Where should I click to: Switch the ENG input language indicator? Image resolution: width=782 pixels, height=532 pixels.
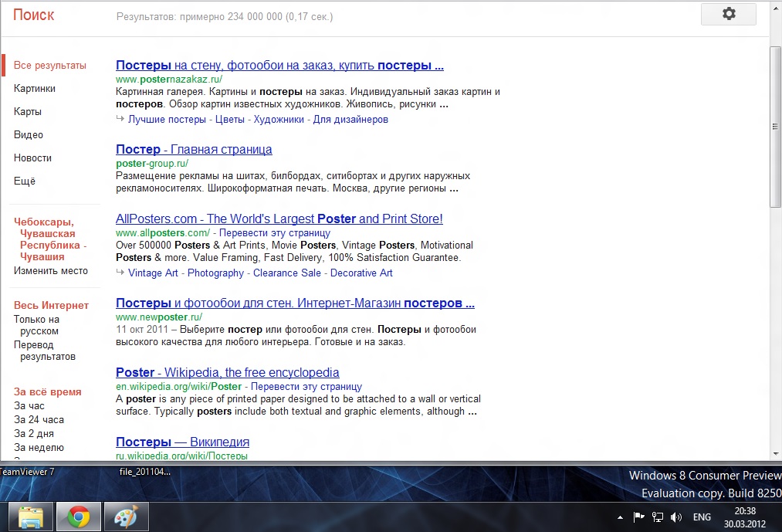702,517
